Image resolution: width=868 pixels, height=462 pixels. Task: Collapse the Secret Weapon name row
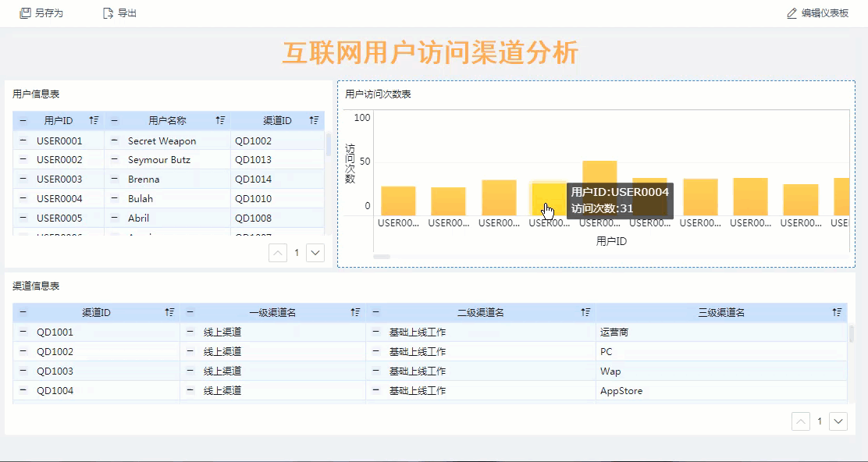114,141
